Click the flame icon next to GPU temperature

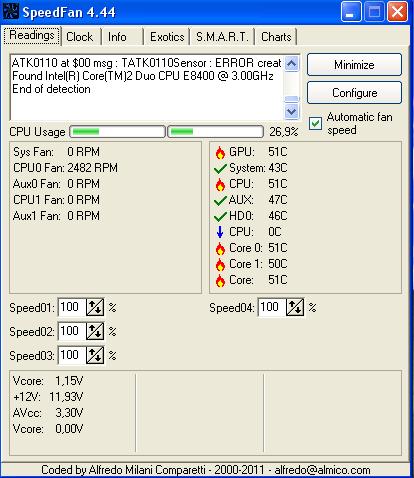[220, 152]
